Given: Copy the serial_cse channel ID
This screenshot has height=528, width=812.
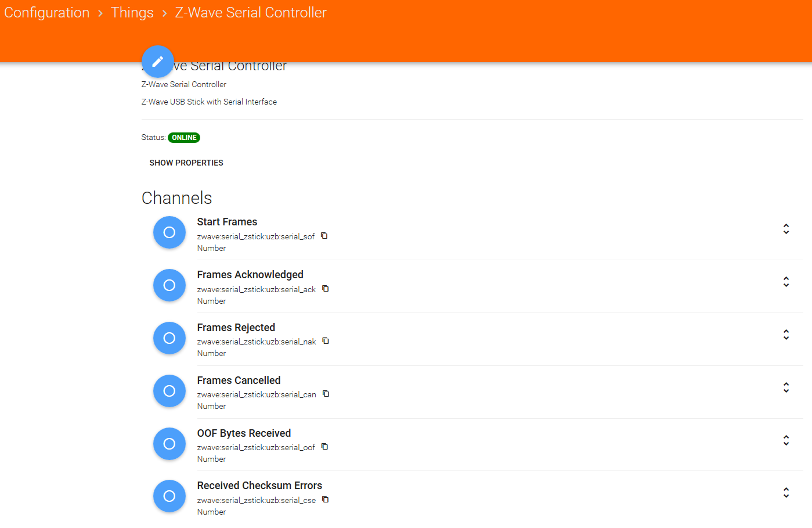Looking at the screenshot, I should point(326,500).
